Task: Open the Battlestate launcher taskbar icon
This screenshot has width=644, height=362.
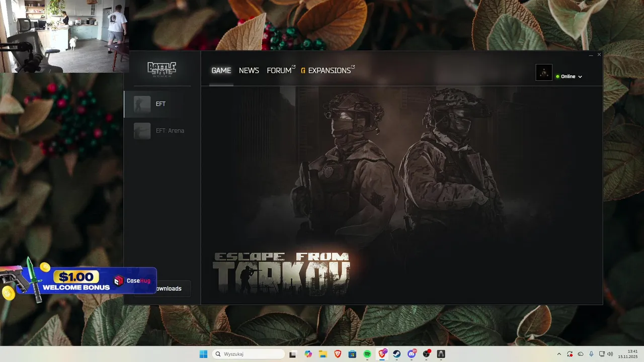Action: (x=441, y=354)
